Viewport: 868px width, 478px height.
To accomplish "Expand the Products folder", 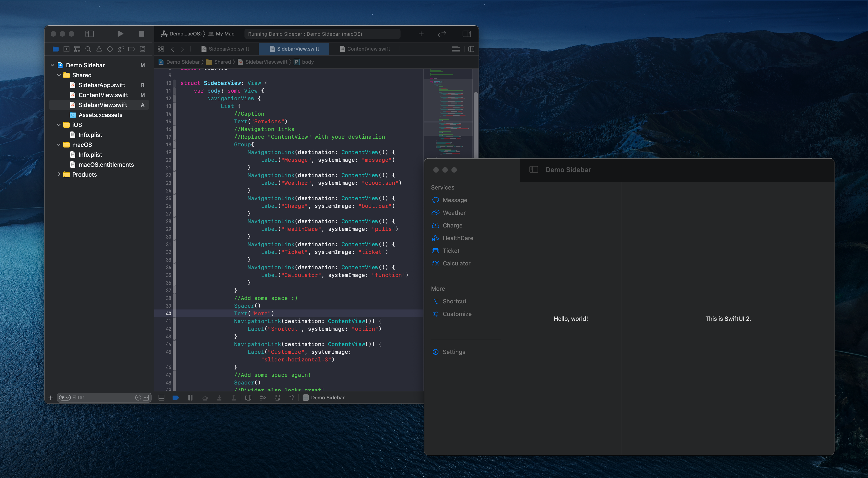I will [59, 174].
